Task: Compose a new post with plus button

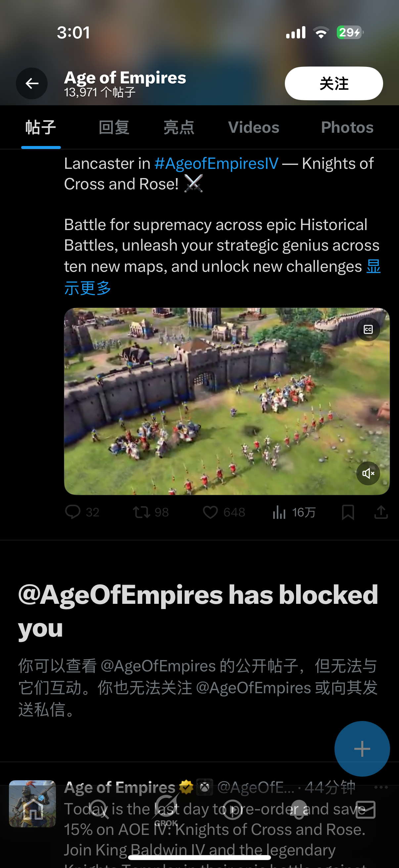Action: (362, 749)
